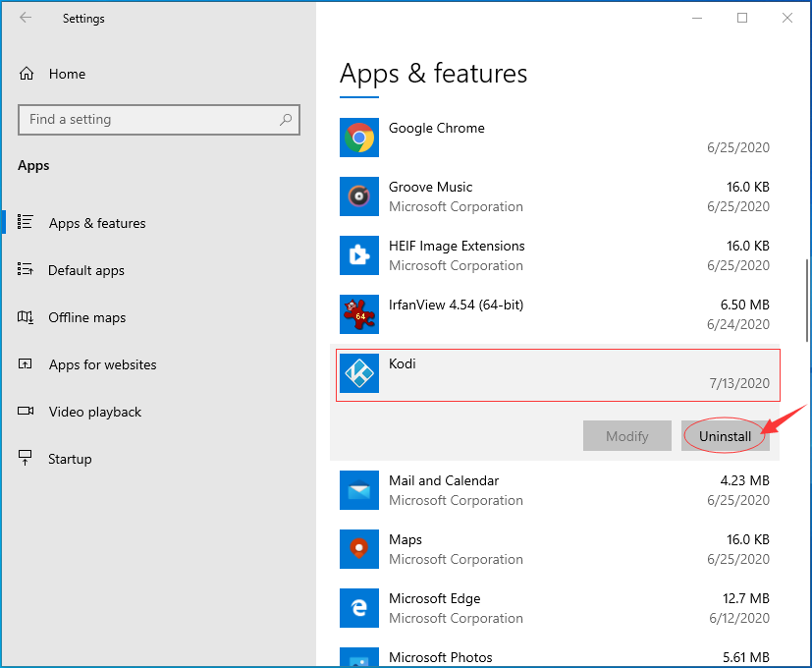Click the search magnifier icon
The width and height of the screenshot is (812, 668).
[286, 120]
